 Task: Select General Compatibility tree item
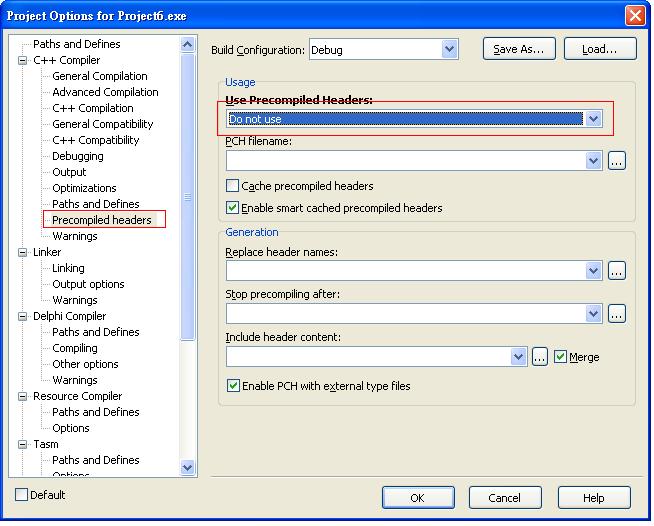click(103, 124)
